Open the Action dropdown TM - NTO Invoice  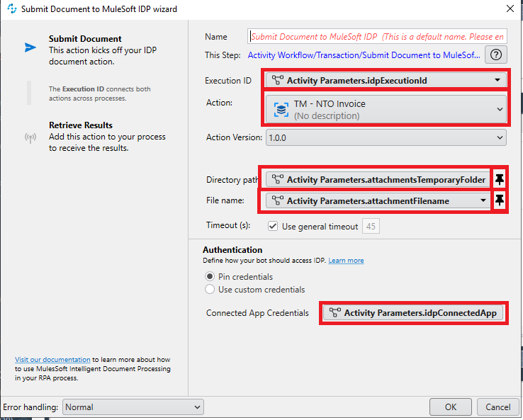(386, 109)
